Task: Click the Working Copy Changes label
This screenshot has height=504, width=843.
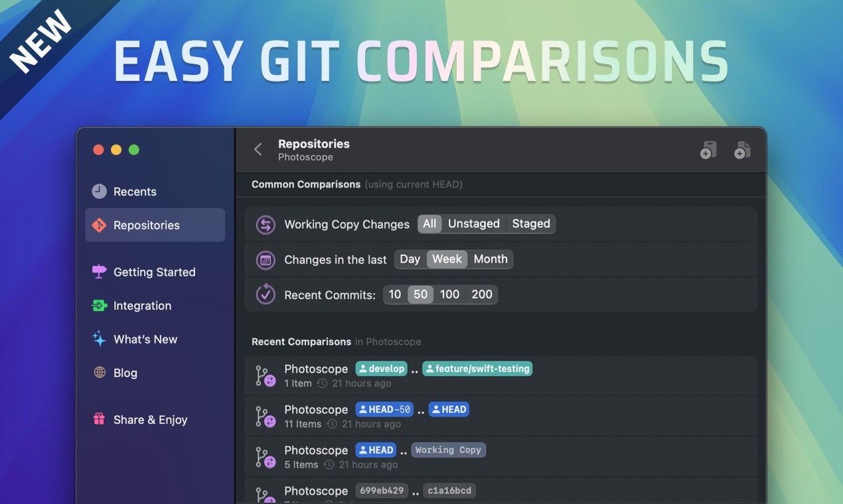Action: 347,224
